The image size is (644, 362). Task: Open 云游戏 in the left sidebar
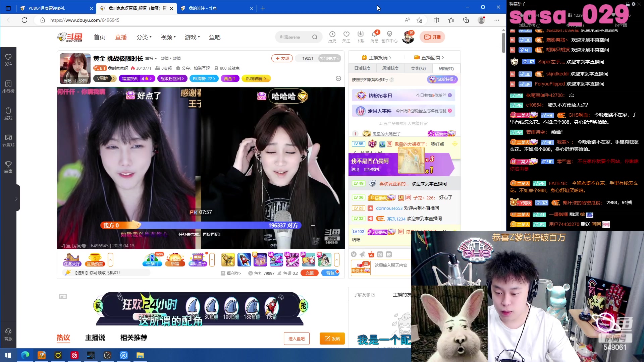click(8, 140)
